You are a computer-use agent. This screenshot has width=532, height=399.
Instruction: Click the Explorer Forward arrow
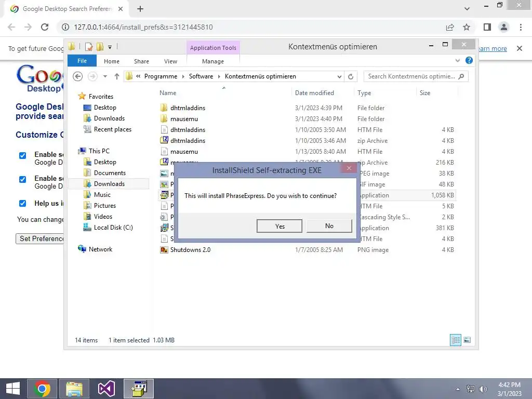point(92,76)
